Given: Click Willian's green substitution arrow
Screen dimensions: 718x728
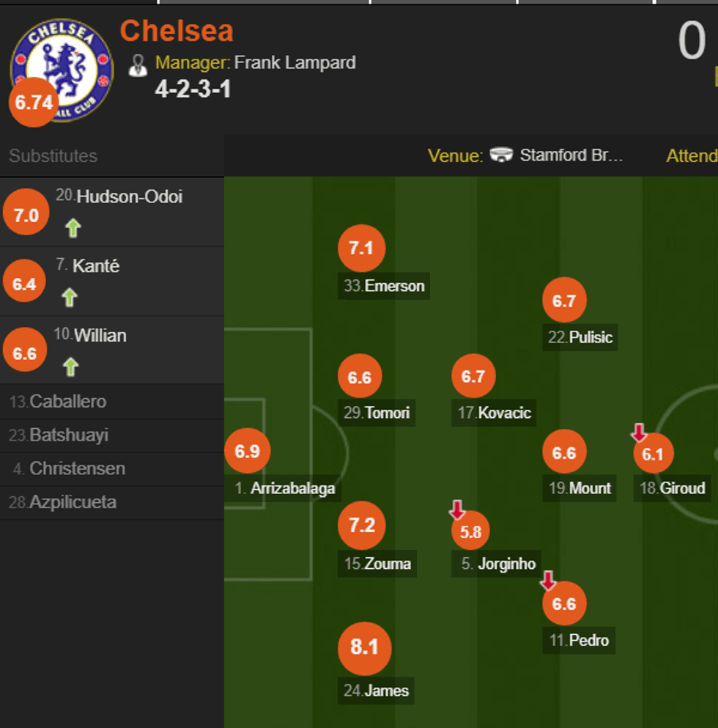Looking at the screenshot, I should click(70, 367).
